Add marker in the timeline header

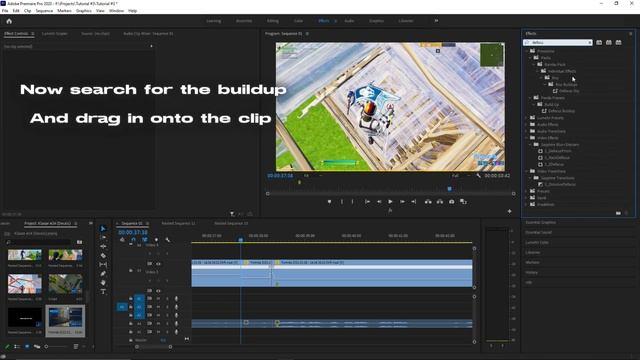(x=156, y=240)
